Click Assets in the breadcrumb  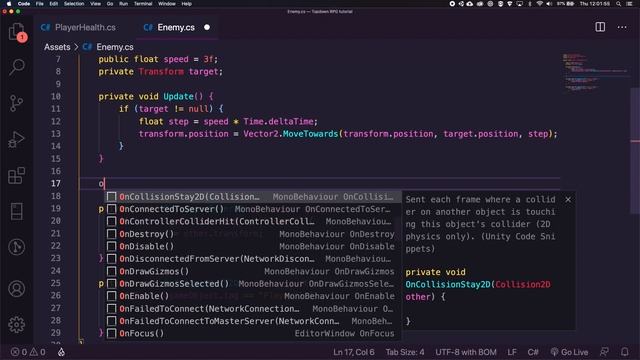(57, 47)
